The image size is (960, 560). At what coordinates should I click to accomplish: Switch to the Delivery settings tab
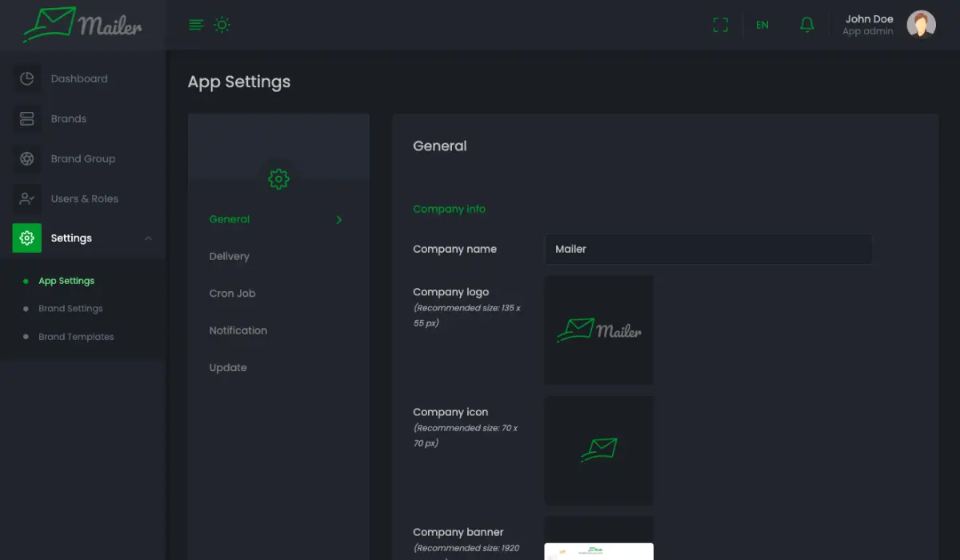(x=230, y=256)
